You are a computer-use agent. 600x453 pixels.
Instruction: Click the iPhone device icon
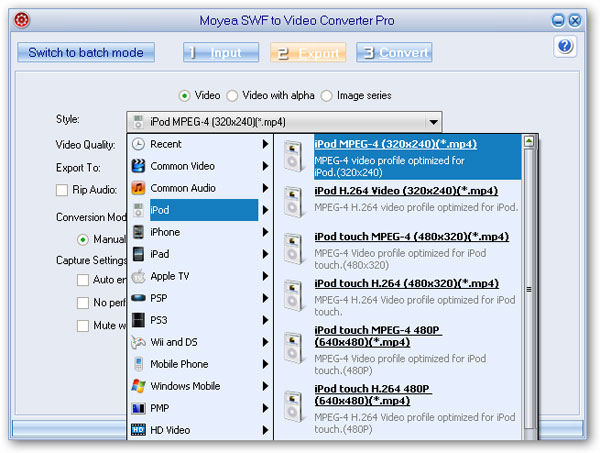point(138,232)
